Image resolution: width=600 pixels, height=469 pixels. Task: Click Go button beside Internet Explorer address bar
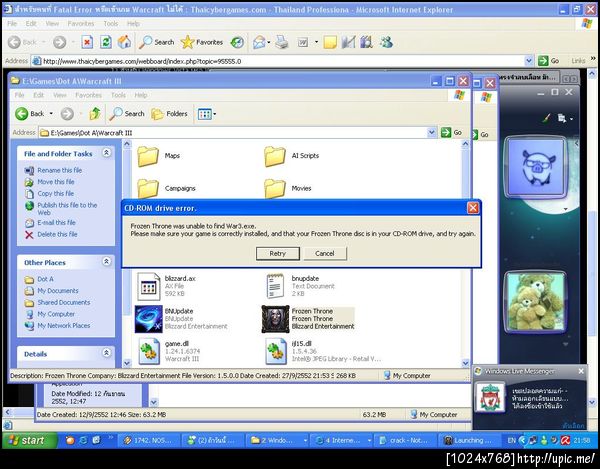coord(549,60)
